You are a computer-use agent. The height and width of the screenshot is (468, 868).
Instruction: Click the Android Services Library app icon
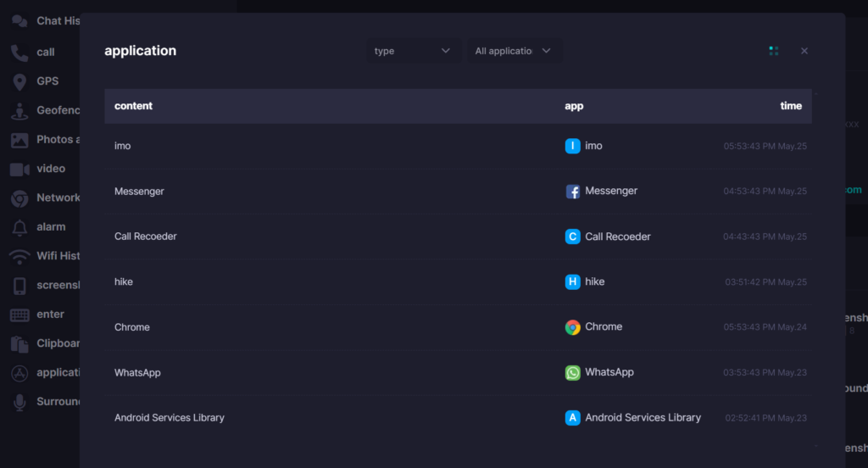pos(572,418)
